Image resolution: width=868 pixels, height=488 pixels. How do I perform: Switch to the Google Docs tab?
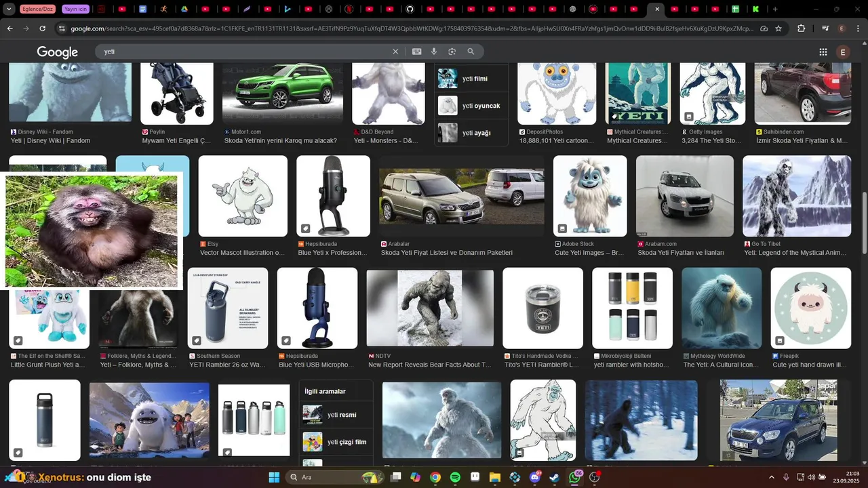(142, 9)
